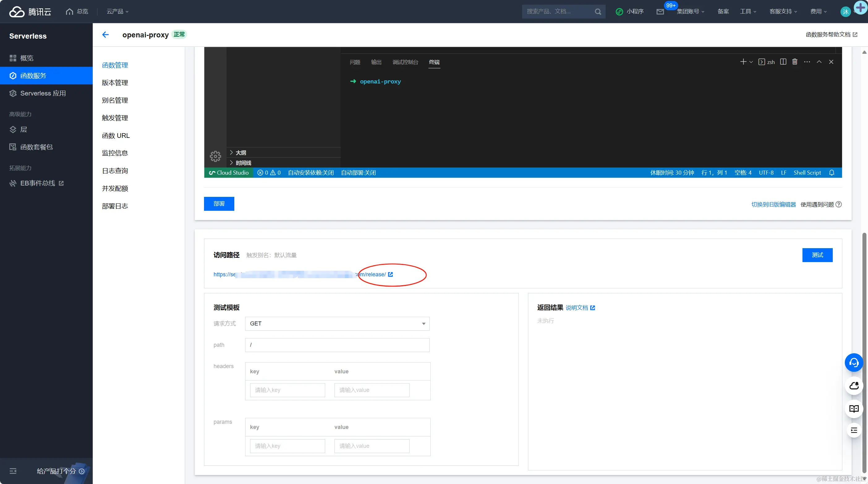Screen dimensions: 868x484
Task: Click the search magnifier icon
Action: 598,11
